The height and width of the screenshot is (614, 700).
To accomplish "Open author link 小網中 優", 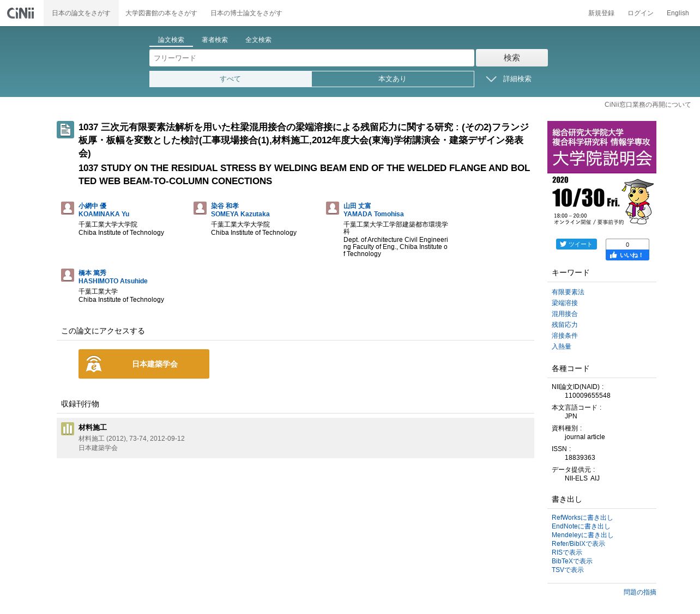I will 93,206.
